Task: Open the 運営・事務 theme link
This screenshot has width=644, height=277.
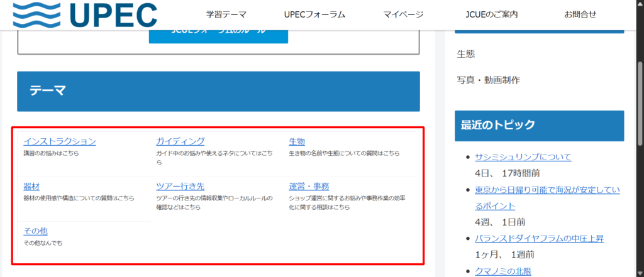Action: click(x=309, y=187)
